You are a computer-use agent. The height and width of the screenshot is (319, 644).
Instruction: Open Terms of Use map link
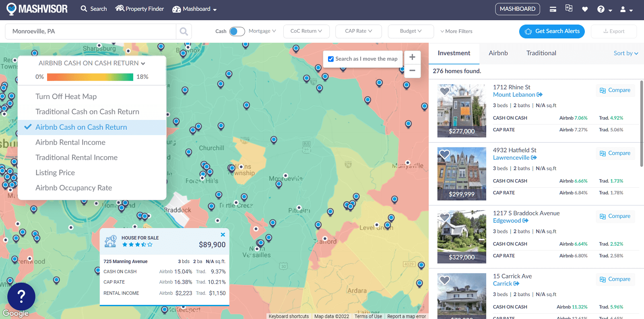click(368, 316)
